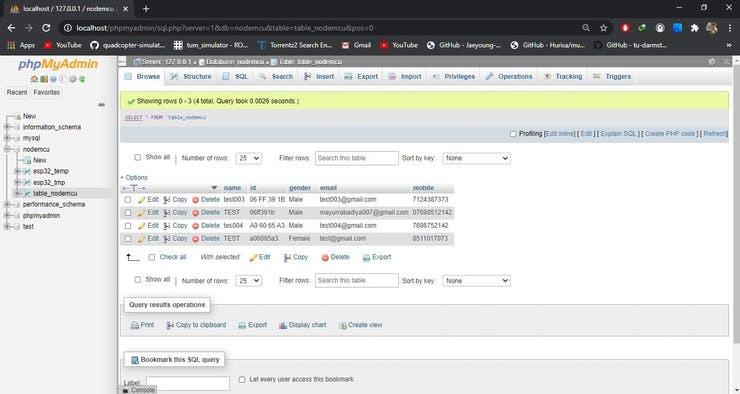The width and height of the screenshot is (740, 394).
Task: Open the esp32_tmp table in tree
Action: click(x=49, y=183)
